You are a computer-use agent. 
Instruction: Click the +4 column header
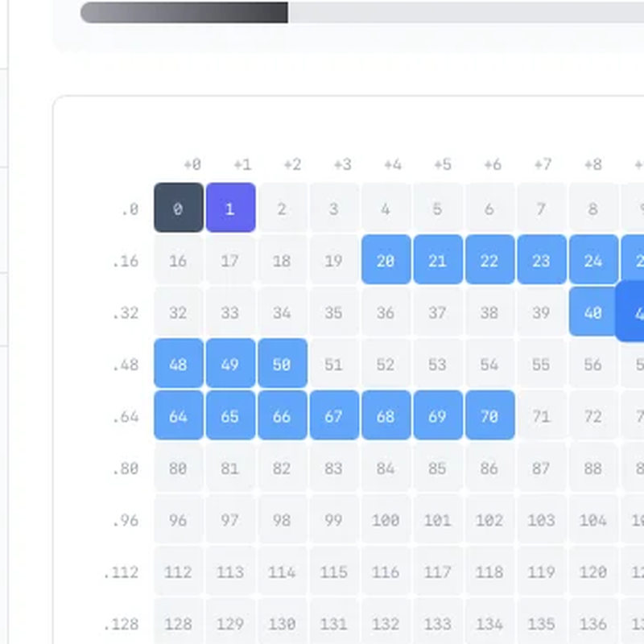392,164
